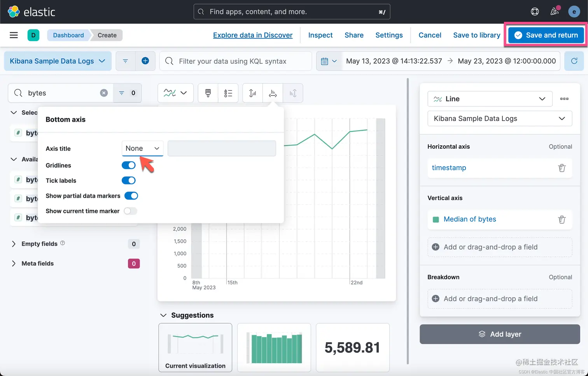Image resolution: width=588 pixels, height=376 pixels.
Task: Click the Add layer button
Action: point(500,334)
